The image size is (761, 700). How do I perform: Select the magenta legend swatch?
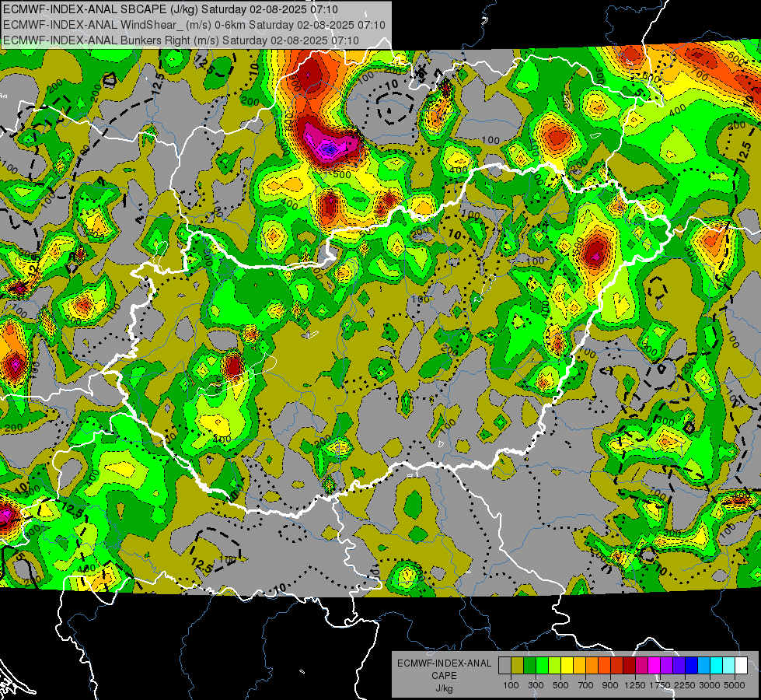[655, 666]
